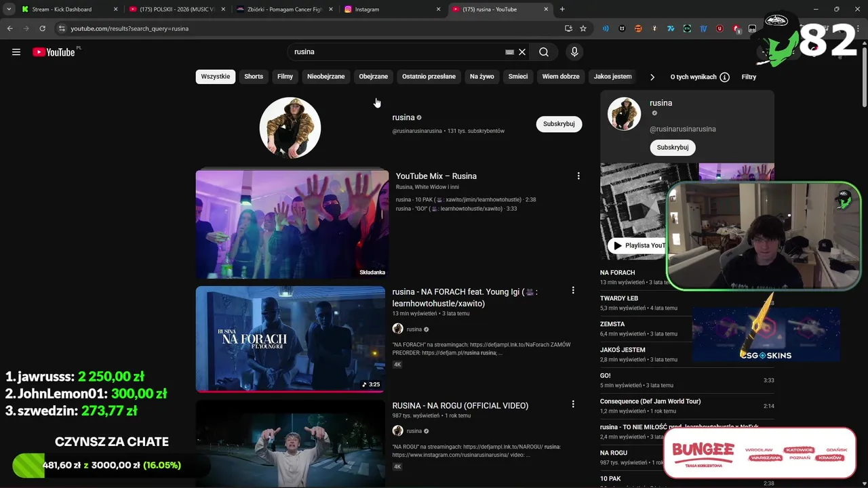
Task: Play the NA FORACH video thumbnail
Action: coord(290,339)
